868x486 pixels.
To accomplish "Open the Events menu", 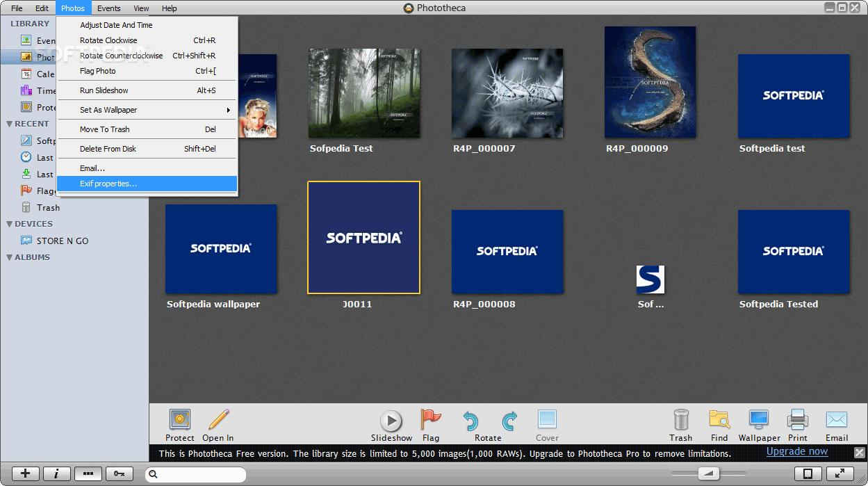I will [x=109, y=8].
